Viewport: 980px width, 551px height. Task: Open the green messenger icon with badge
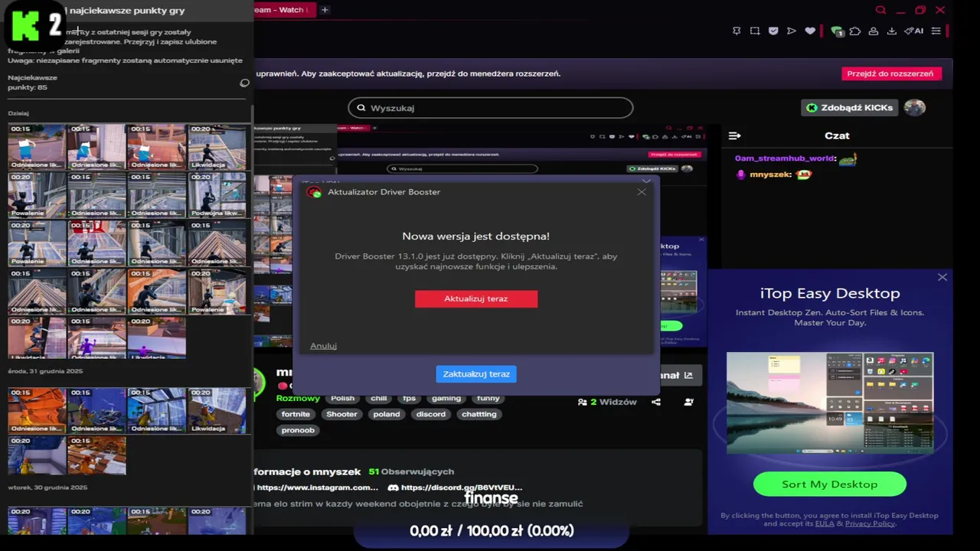836,31
